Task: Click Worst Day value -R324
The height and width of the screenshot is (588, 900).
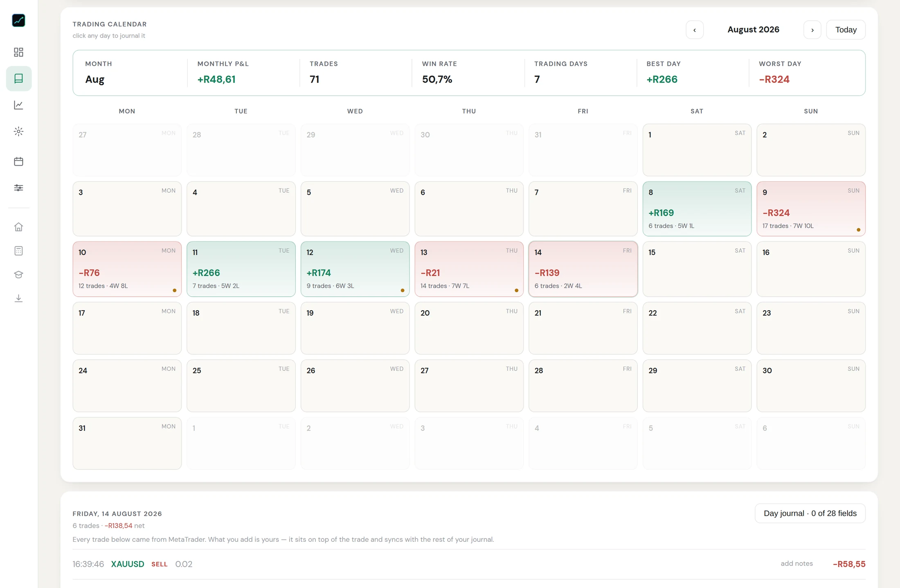Action: pyautogui.click(x=774, y=79)
